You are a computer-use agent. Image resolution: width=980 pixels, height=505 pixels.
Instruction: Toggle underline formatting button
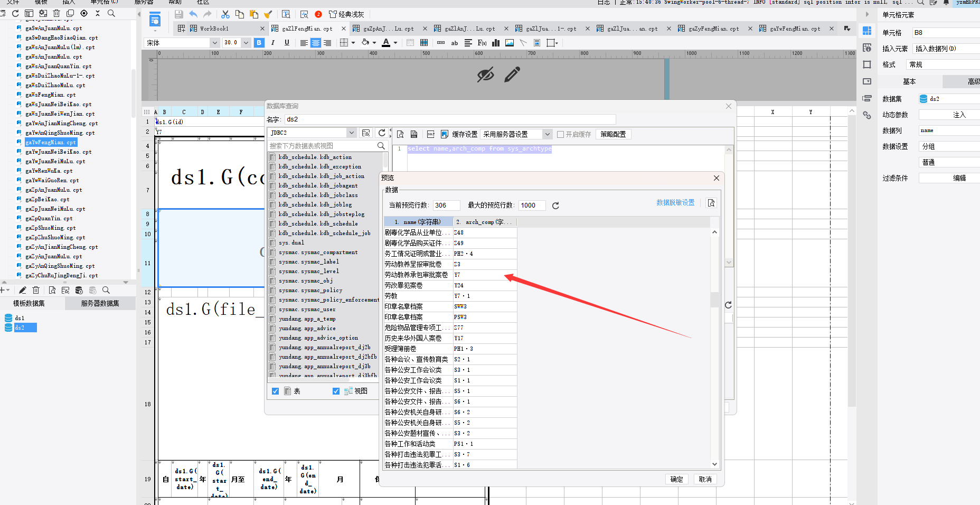click(287, 43)
